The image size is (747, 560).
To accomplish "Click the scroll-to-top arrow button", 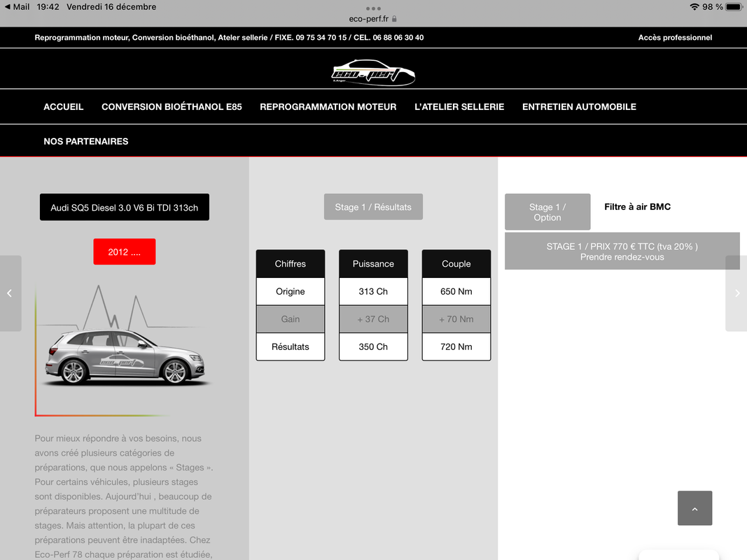I will (694, 508).
